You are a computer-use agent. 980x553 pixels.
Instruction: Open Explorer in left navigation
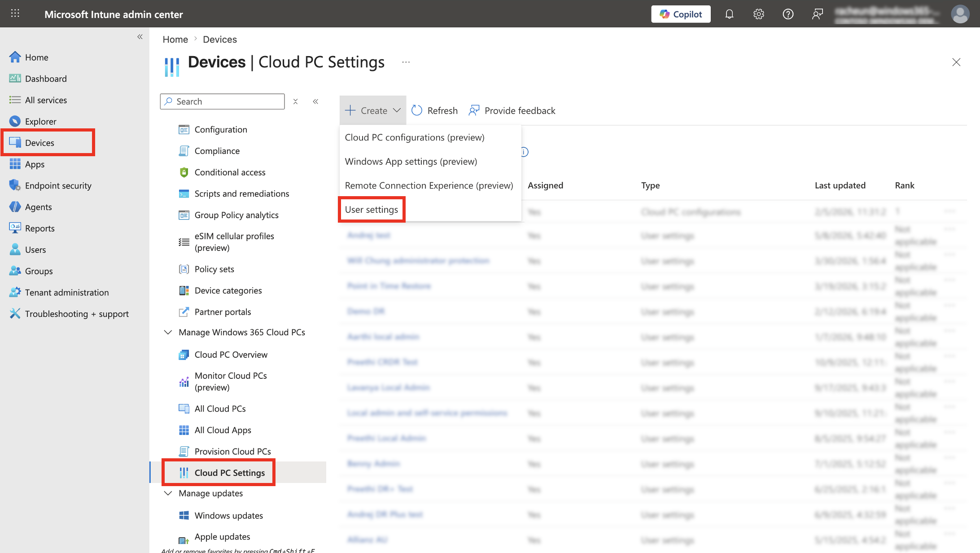click(40, 121)
